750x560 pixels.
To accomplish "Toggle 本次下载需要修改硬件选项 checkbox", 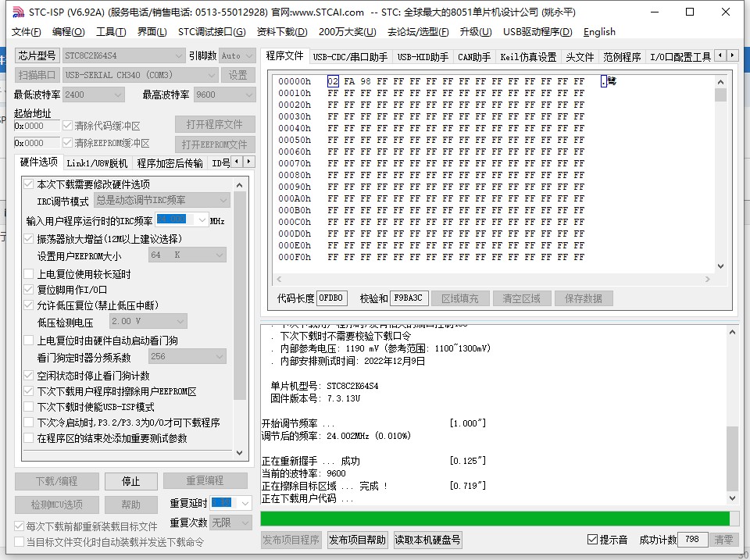I will click(x=29, y=184).
